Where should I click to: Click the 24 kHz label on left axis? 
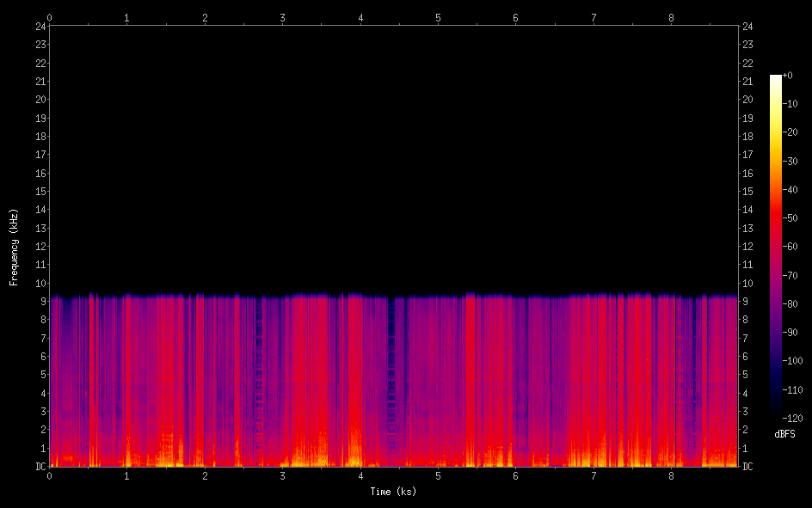40,26
